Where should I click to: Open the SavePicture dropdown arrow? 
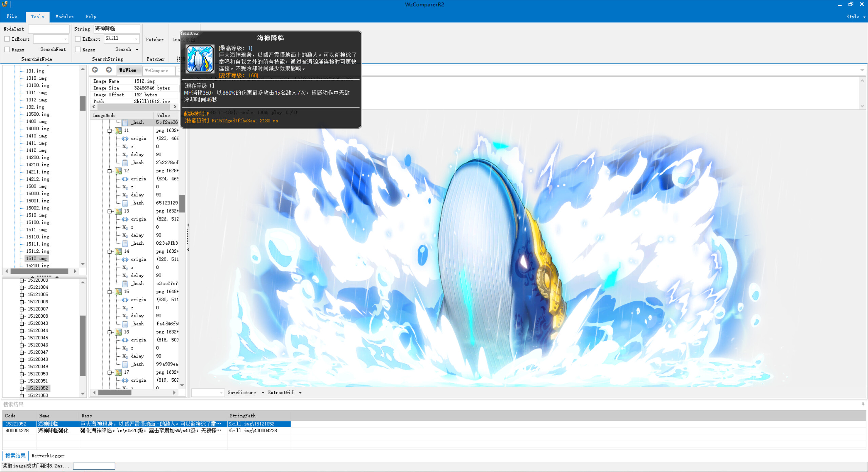pyautogui.click(x=263, y=393)
